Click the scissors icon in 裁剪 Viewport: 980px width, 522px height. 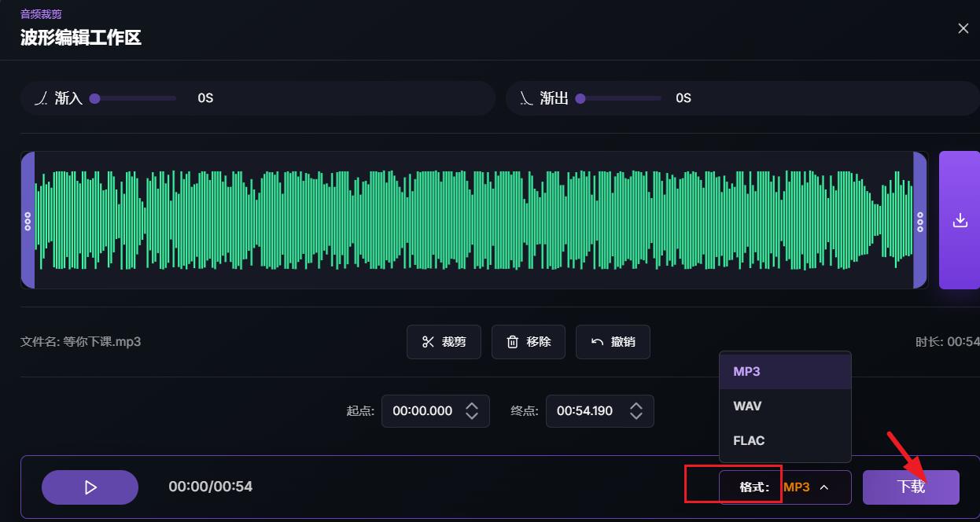[428, 342]
